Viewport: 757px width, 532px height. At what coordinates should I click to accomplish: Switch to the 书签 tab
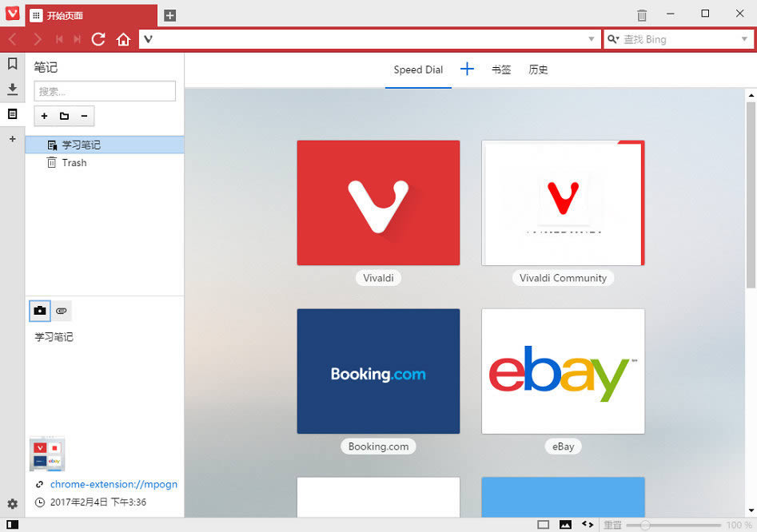[501, 69]
